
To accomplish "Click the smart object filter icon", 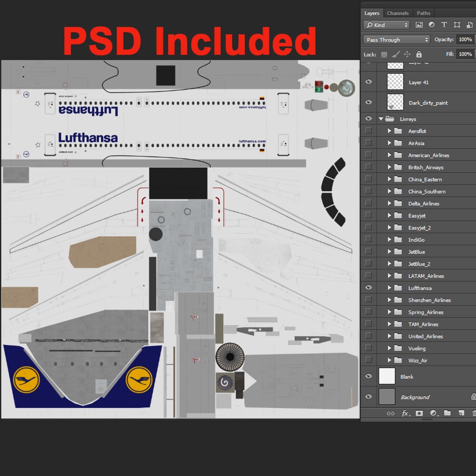I will click(x=470, y=25).
